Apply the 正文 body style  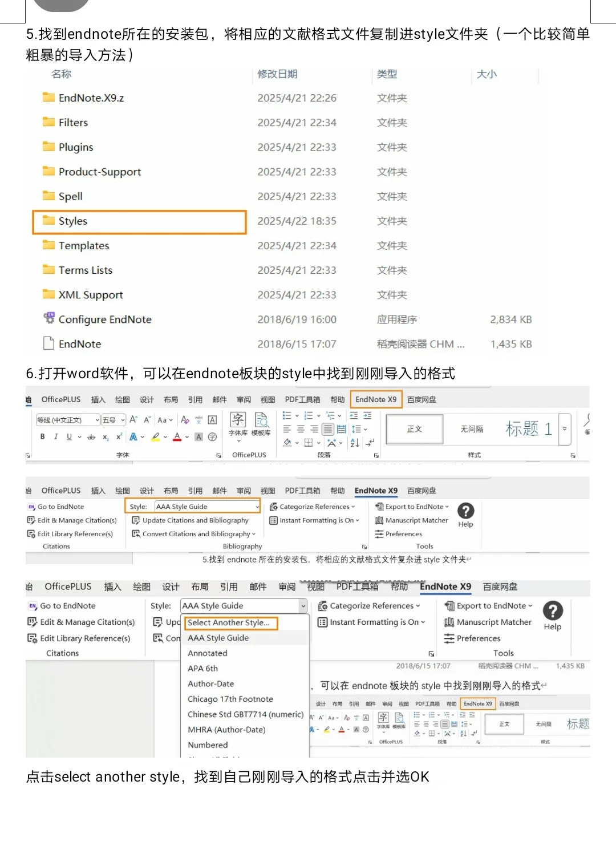pos(415,428)
